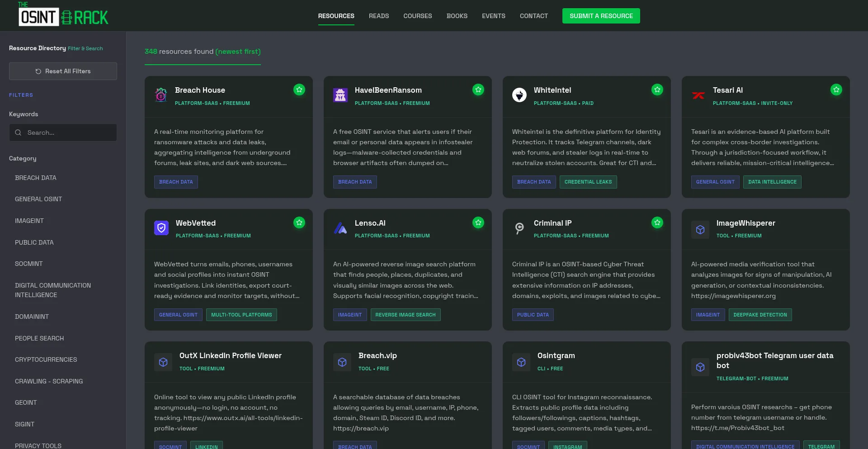Click the Multi-Tool Platforms tag on WebVetted
Viewport: 868px width, 449px height.
tap(241, 315)
